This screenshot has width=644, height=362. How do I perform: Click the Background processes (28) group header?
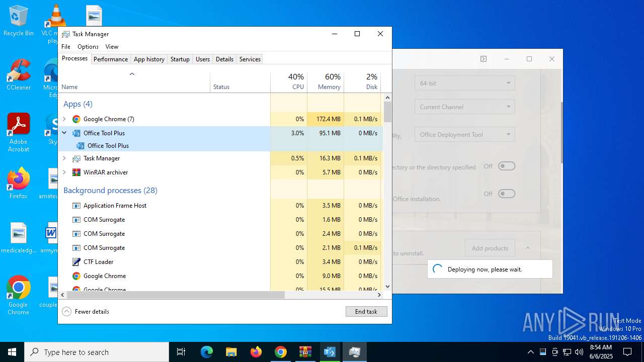[110, 191]
